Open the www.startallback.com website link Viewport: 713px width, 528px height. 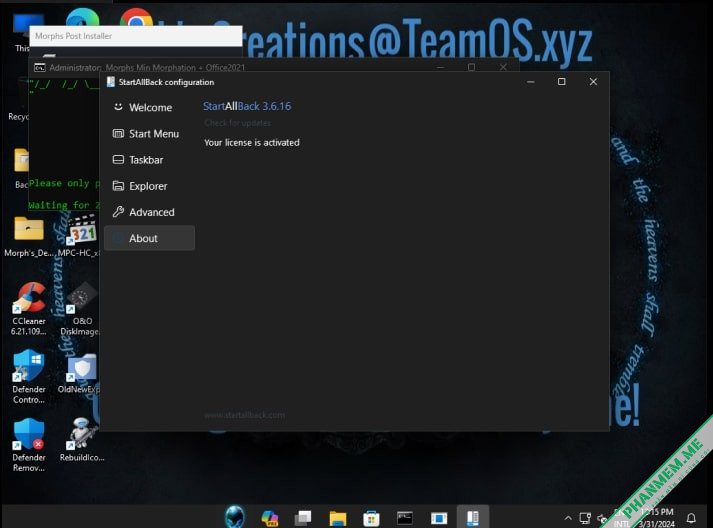[x=245, y=415]
